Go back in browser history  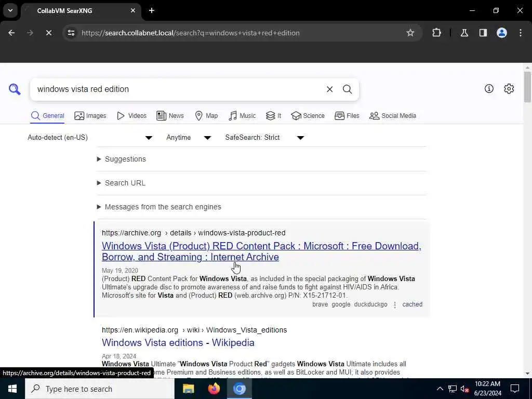tap(11, 33)
